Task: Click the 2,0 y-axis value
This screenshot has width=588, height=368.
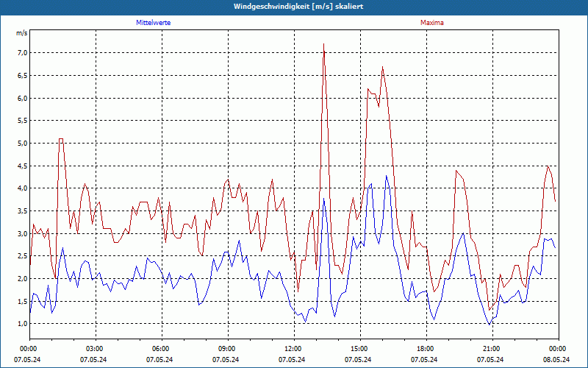Action: coord(23,279)
